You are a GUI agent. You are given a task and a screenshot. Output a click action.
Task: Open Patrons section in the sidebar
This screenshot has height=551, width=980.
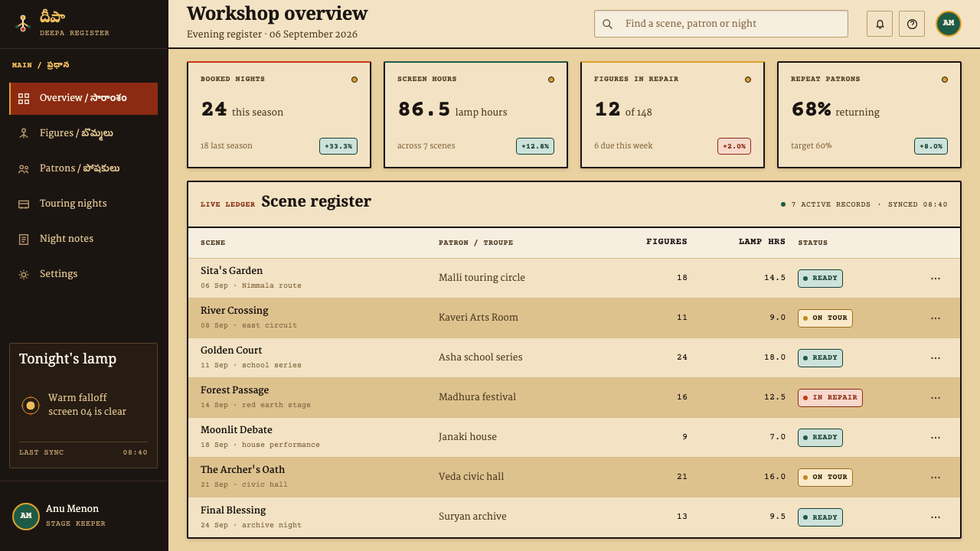point(83,169)
